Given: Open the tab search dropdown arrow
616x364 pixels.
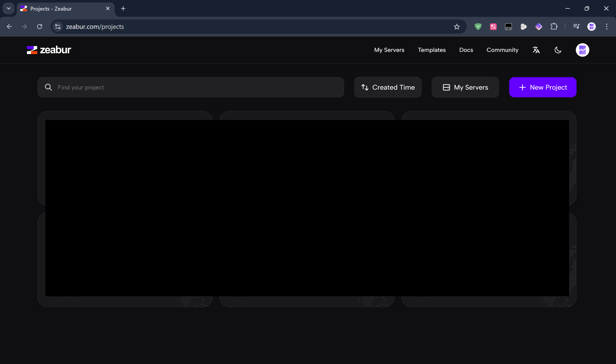Looking at the screenshot, I should [9, 8].
